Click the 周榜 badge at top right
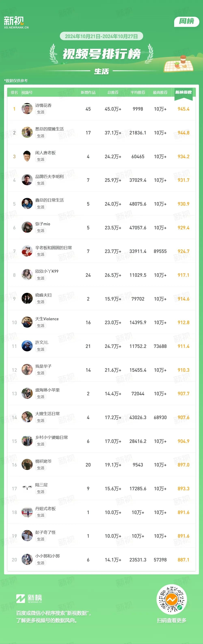The image size is (203, 644). click(x=186, y=21)
